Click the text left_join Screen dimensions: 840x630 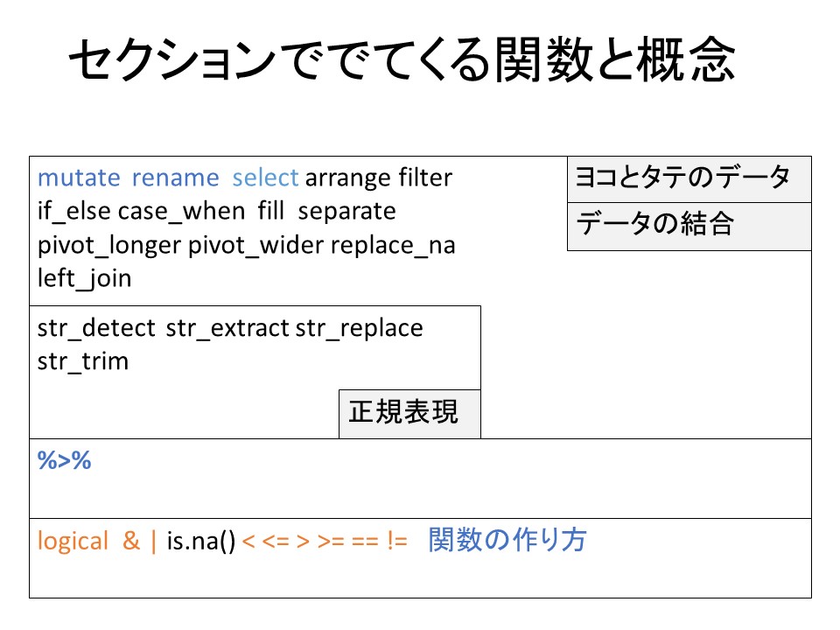(84, 279)
